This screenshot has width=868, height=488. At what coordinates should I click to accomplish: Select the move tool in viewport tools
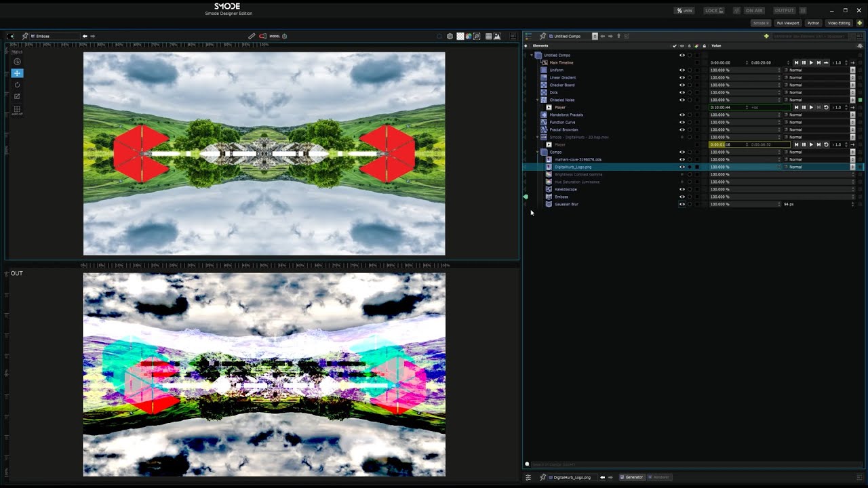pyautogui.click(x=18, y=73)
